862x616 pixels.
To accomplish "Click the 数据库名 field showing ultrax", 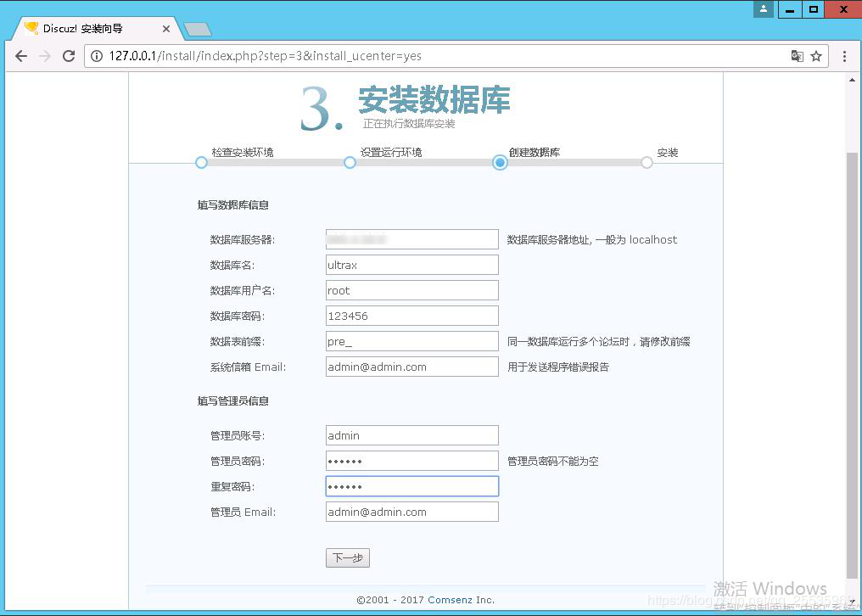I will 411,264.
